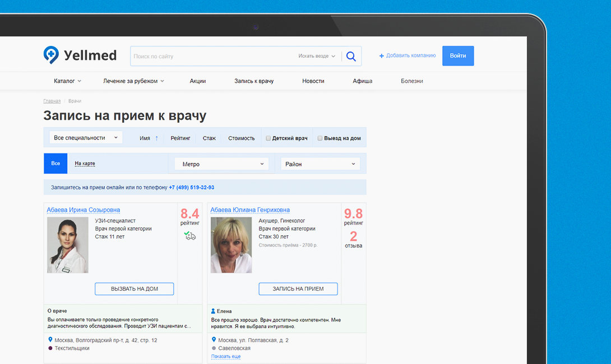The image size is (611, 364).
Task: Click the ВЫЗВАТЬ НА ДОМ button
Action: click(135, 289)
